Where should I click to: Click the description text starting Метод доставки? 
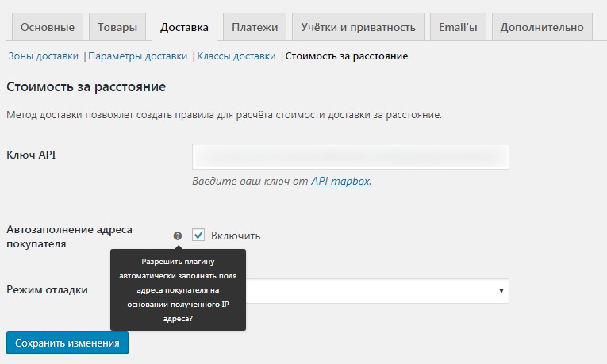[224, 115]
